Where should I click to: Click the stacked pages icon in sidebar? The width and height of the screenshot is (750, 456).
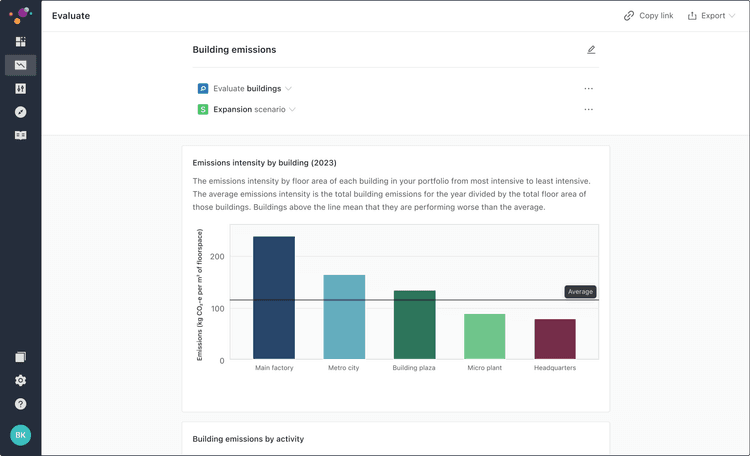click(x=20, y=357)
